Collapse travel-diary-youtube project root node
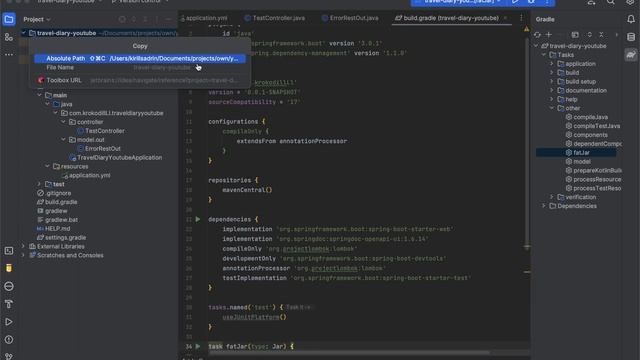The image size is (640, 360). click(23, 33)
